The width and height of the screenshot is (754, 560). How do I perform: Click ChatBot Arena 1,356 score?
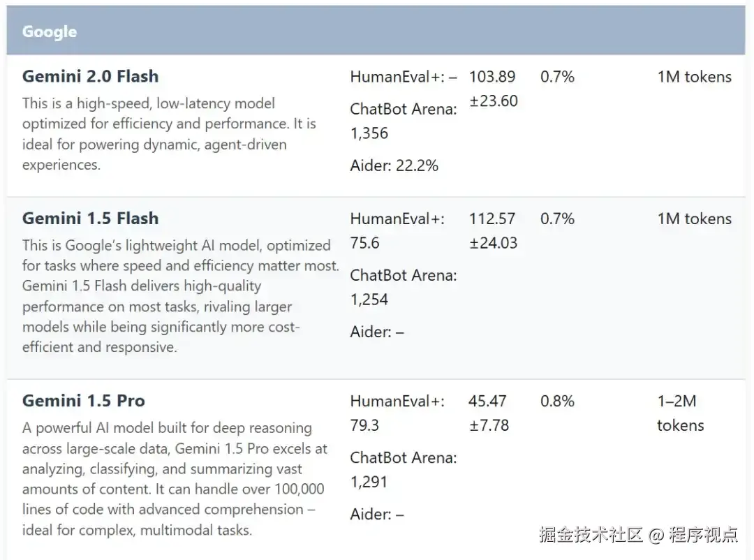(404, 121)
